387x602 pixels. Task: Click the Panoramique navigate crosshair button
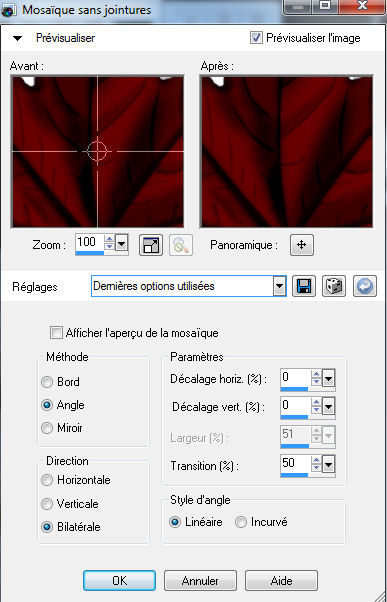[301, 245]
